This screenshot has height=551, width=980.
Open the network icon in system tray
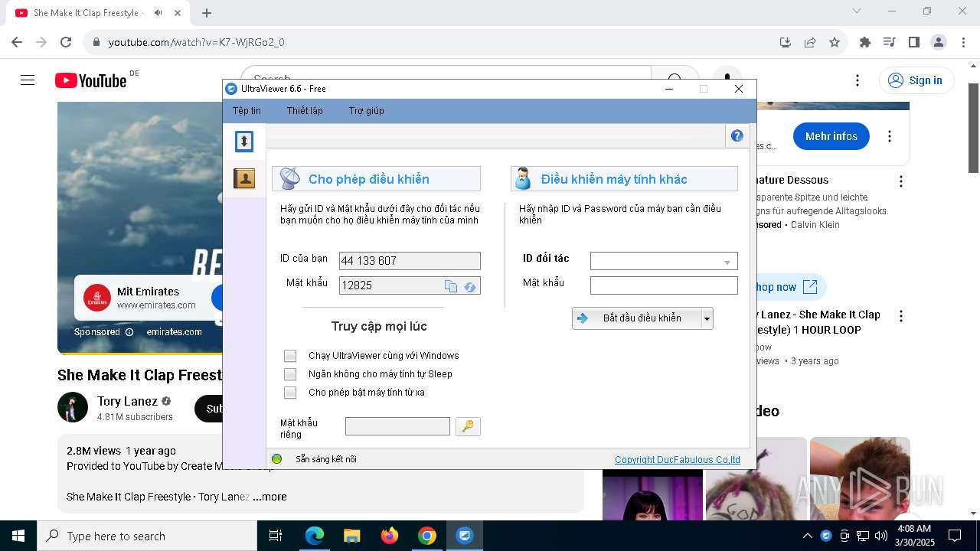tap(863, 536)
